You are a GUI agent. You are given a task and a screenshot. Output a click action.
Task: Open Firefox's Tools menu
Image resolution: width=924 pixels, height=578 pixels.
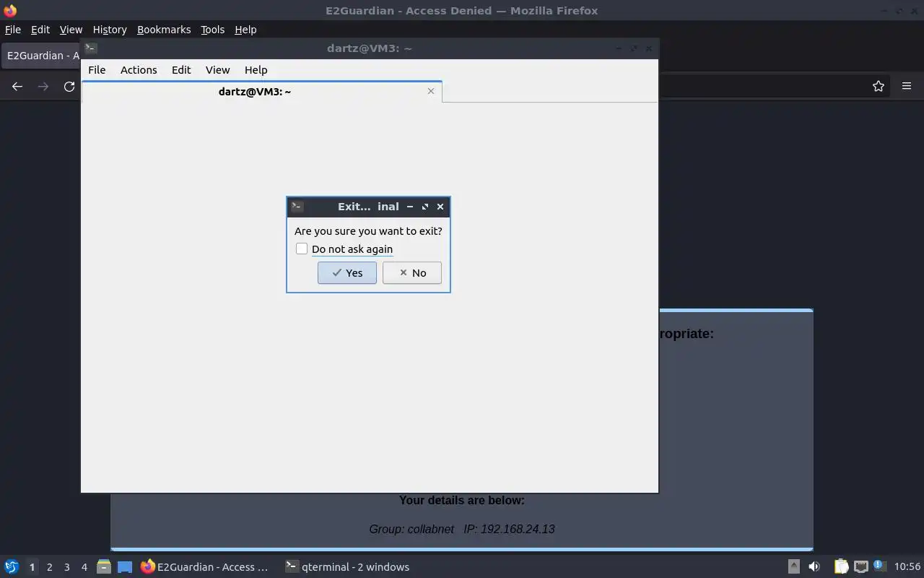(x=212, y=30)
